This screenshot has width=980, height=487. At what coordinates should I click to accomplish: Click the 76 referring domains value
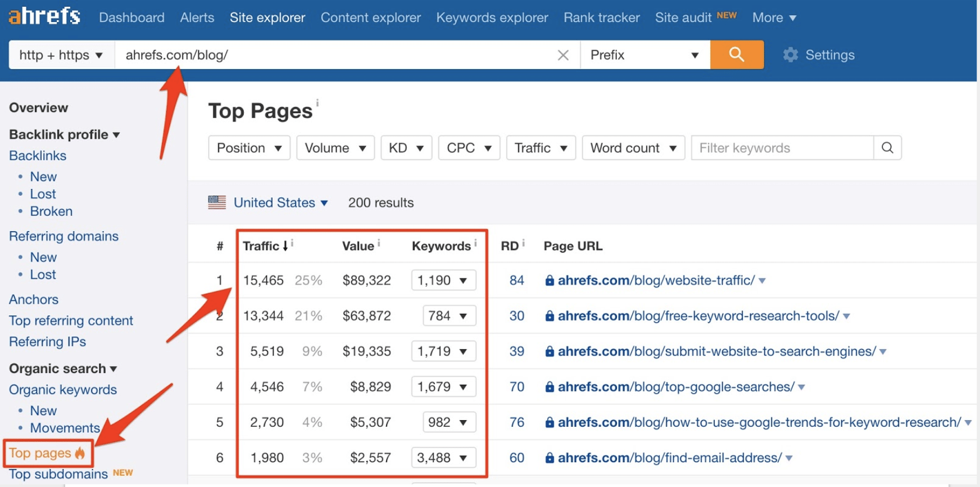[516, 422]
